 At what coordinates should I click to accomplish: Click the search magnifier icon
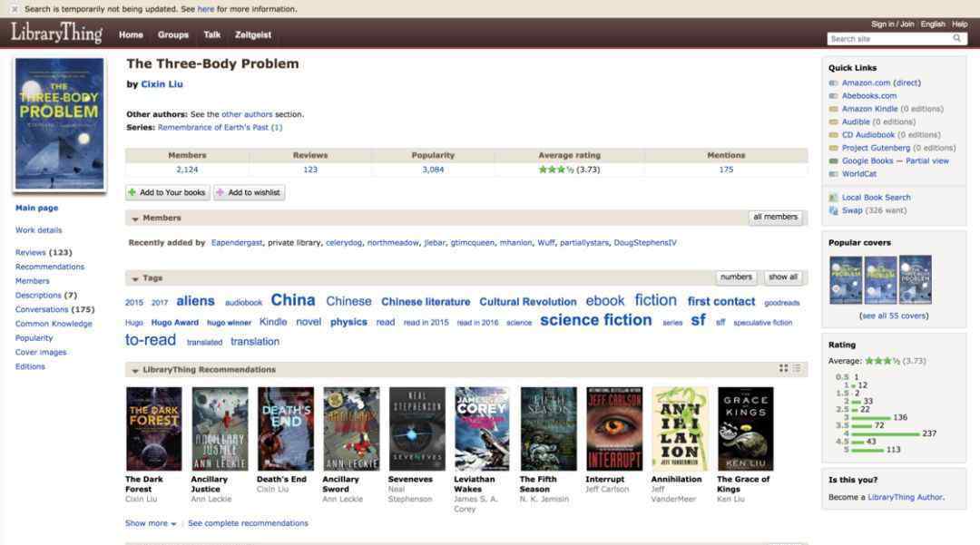(x=956, y=39)
